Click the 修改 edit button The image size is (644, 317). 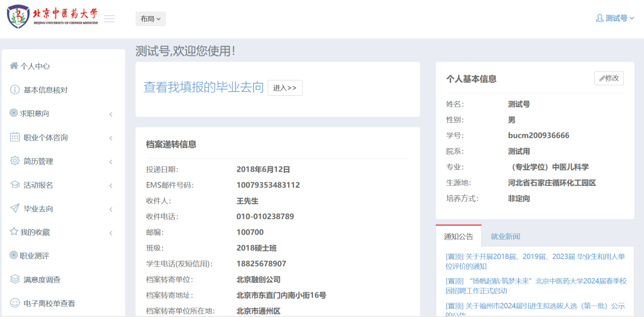coord(609,78)
